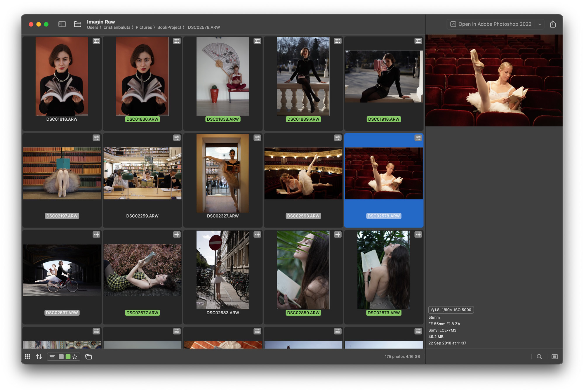This screenshot has height=392, width=584.
Task: Click the share icon
Action: pos(553,24)
